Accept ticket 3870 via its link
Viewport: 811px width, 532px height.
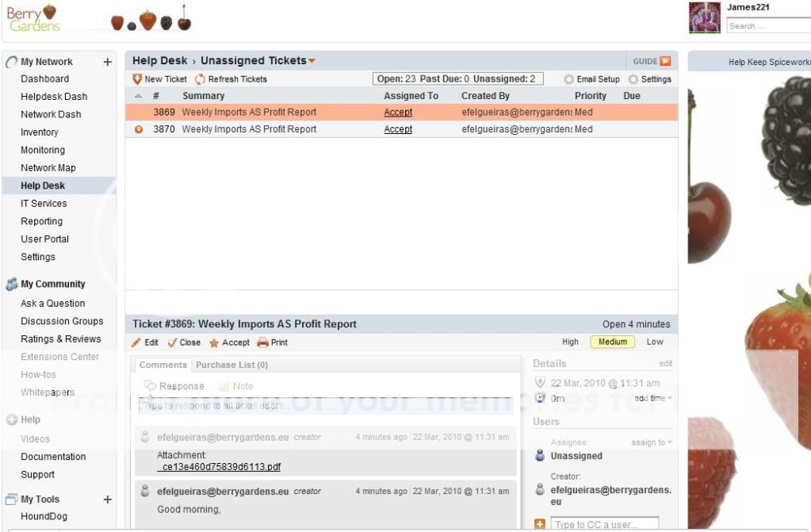point(397,128)
